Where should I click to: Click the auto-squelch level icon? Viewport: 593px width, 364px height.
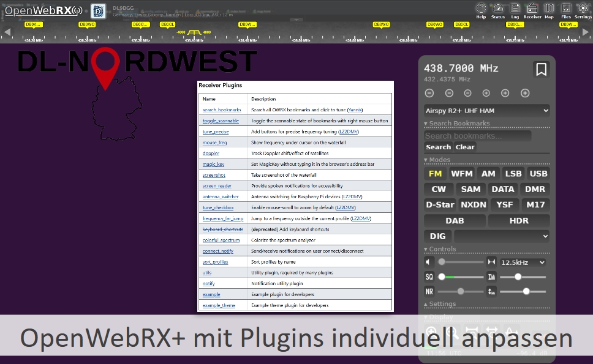493,277
